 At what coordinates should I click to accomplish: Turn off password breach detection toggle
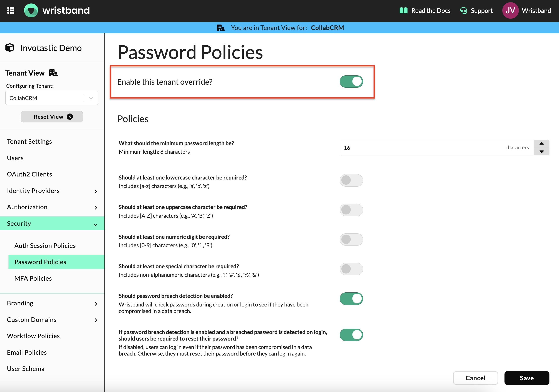(351, 299)
